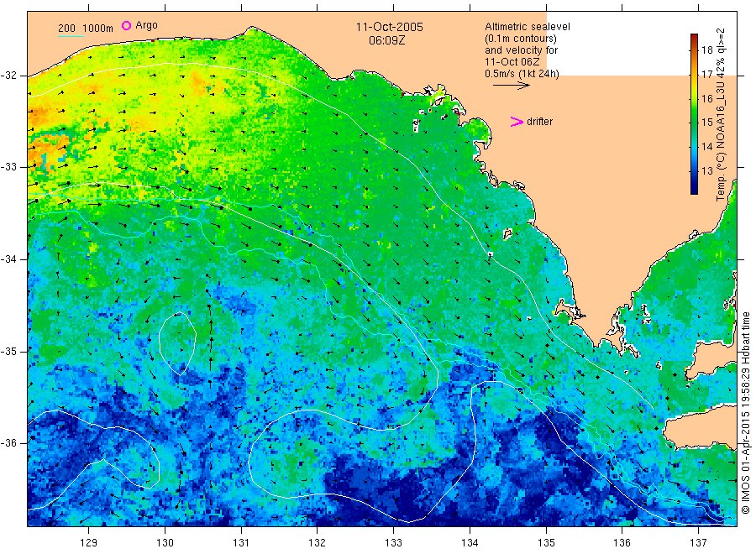This screenshot has width=756, height=554.
Task: Click the 'Altimetric sealevel' heading text
Action: 528,27
